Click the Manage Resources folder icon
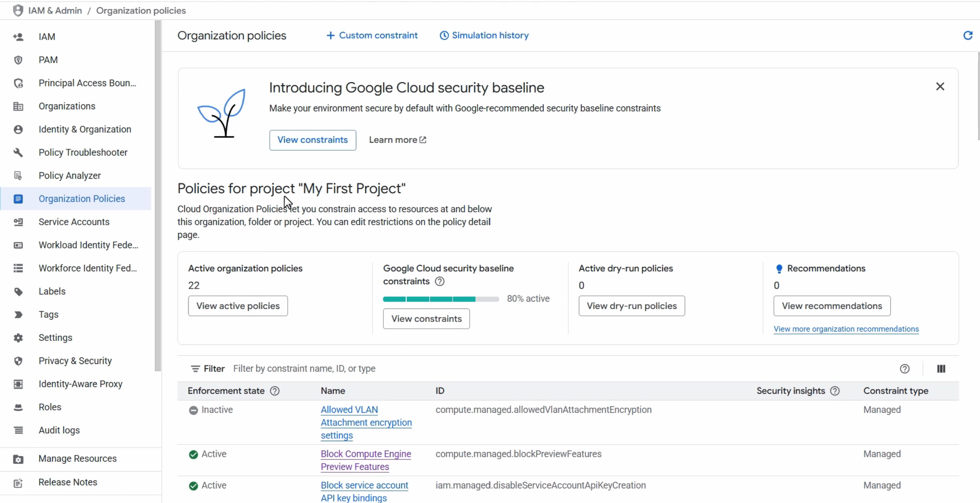Image resolution: width=980 pixels, height=503 pixels. point(18,459)
